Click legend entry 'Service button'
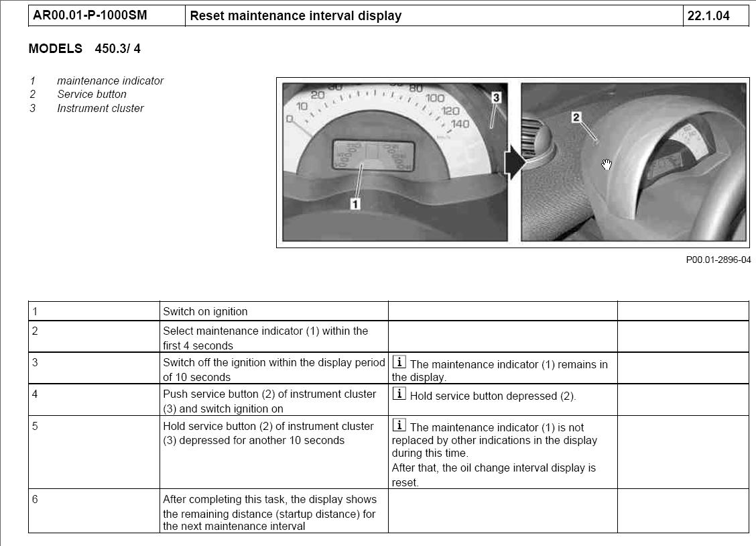756x546 pixels. click(92, 95)
